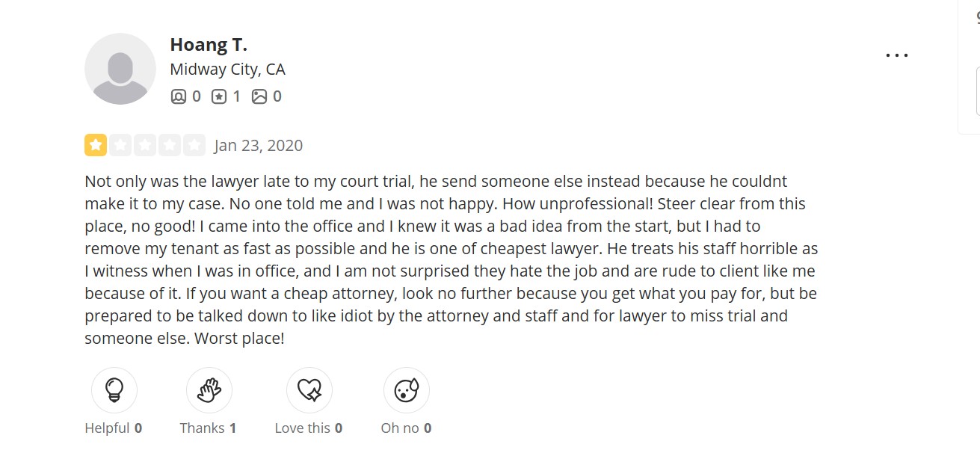Click the second empty rating star
Screen dimensions: 980x456
(120, 145)
